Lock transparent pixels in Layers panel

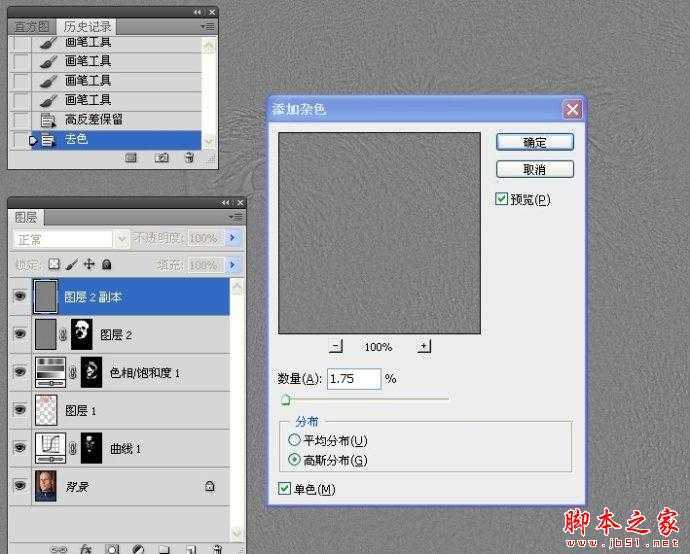54,264
